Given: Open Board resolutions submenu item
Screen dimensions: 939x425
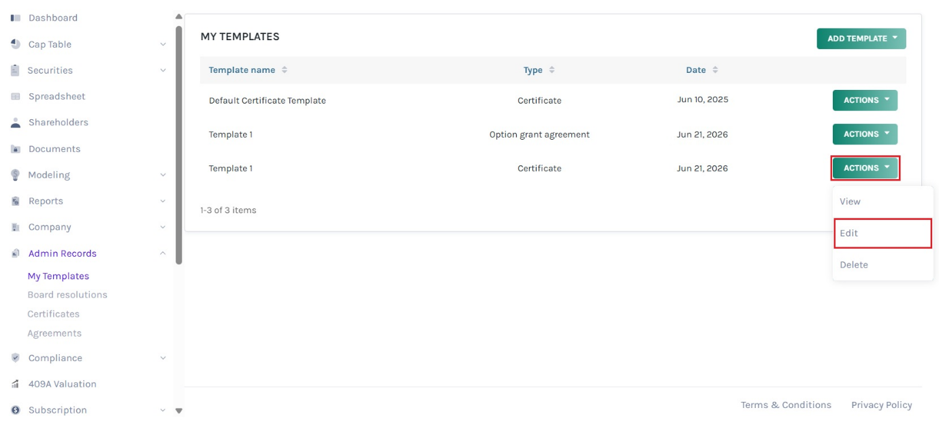Looking at the screenshot, I should coord(67,295).
